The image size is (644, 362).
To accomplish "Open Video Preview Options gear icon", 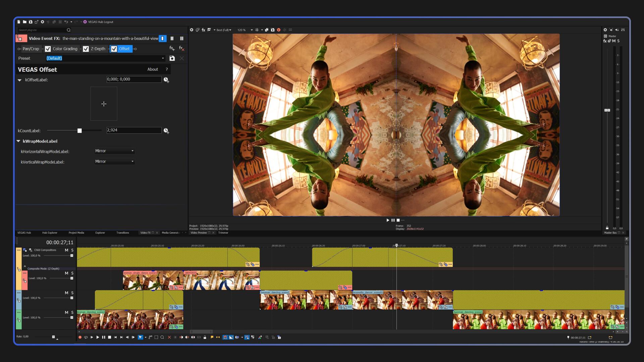I will (x=192, y=30).
